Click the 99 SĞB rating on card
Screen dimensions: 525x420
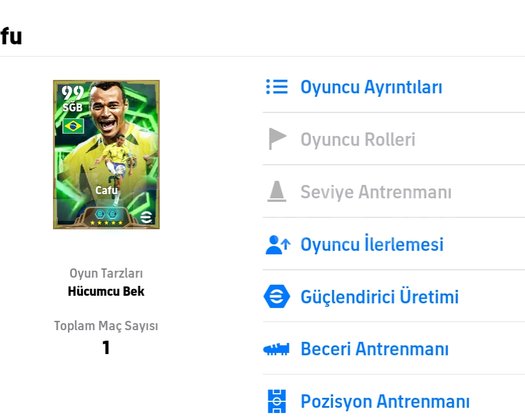coord(72,98)
